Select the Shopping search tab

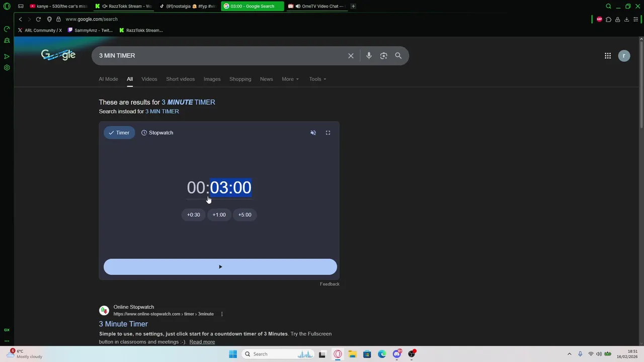click(x=240, y=79)
